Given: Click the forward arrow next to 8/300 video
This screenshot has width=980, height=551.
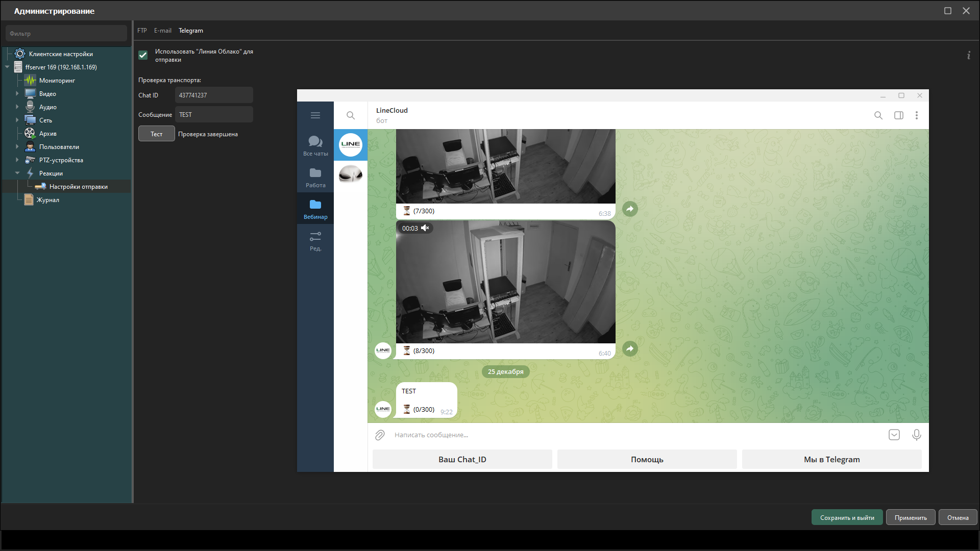Looking at the screenshot, I should pos(630,349).
